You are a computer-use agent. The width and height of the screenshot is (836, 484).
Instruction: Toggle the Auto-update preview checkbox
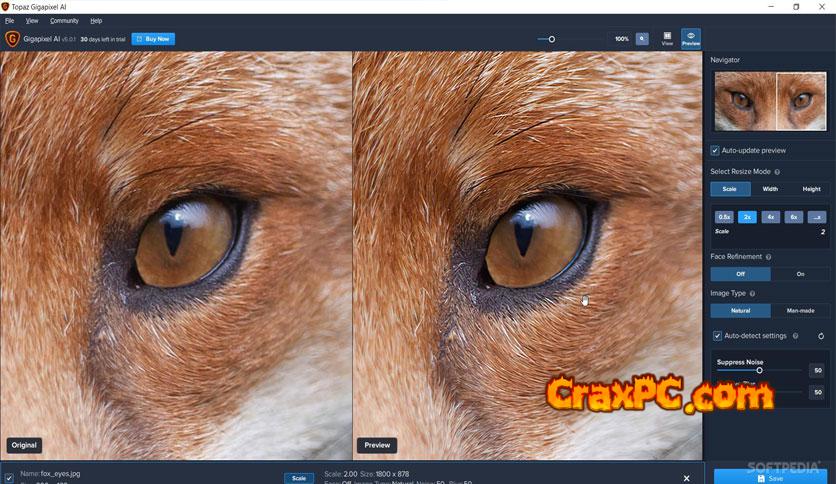tap(714, 151)
